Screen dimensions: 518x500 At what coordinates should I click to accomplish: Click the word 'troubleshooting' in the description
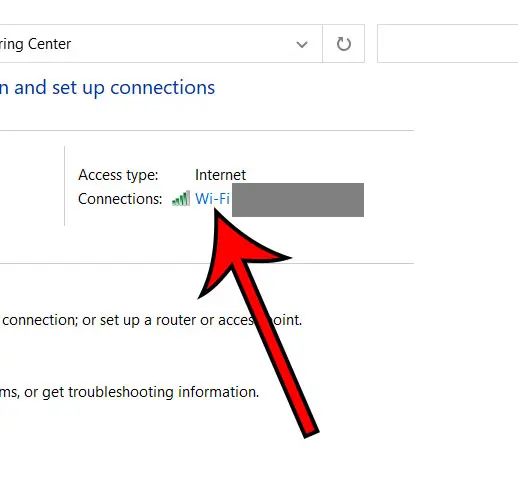pyautogui.click(x=121, y=392)
